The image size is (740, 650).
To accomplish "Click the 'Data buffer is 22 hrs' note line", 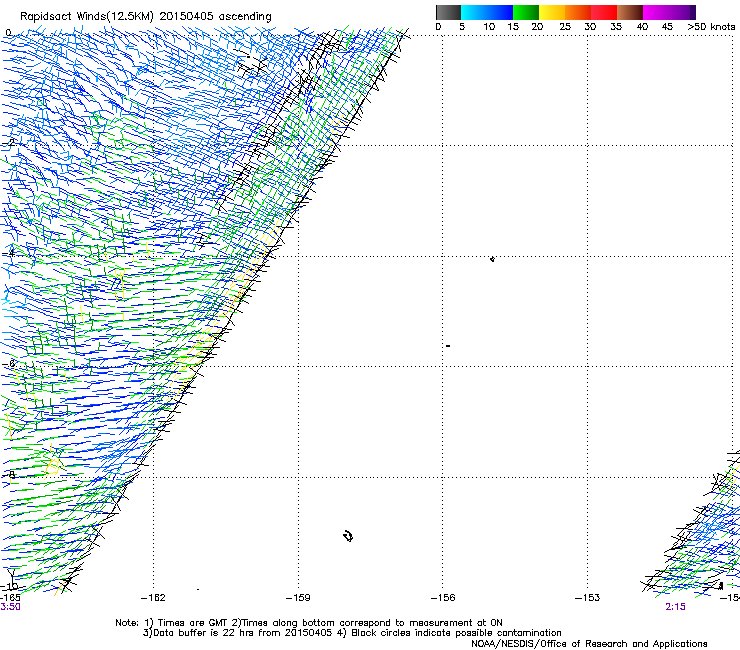I will tap(352, 633).
